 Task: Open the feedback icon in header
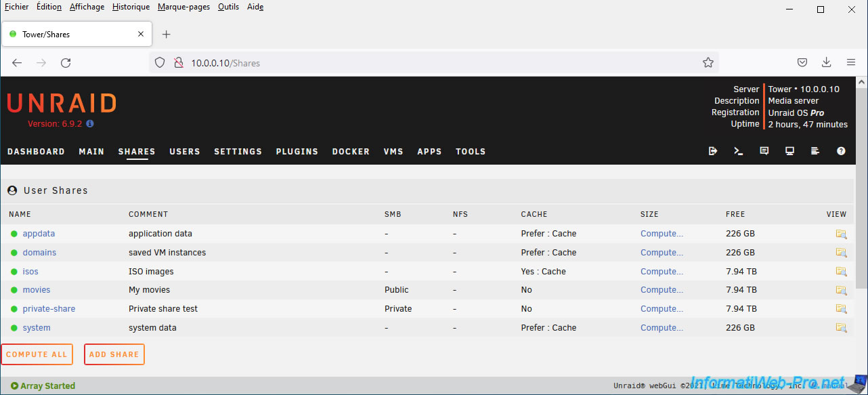pyautogui.click(x=764, y=151)
